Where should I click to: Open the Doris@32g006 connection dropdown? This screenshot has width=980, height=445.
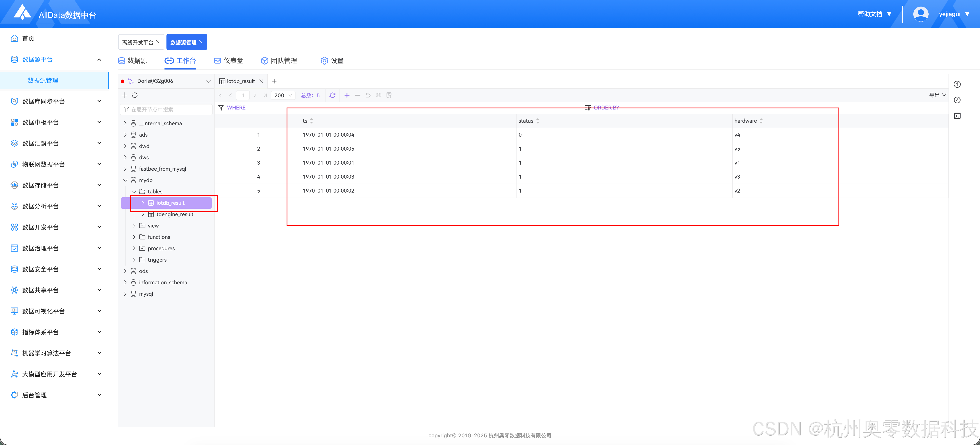point(208,81)
